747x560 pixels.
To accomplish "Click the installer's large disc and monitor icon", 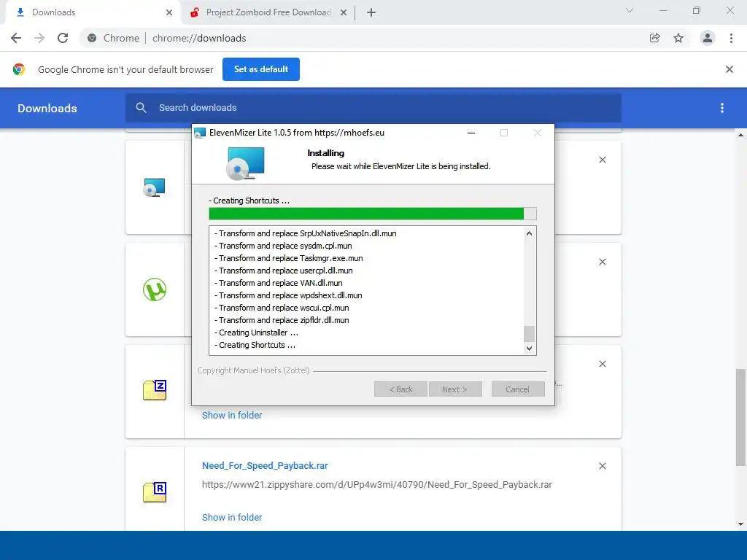I will coord(246,163).
